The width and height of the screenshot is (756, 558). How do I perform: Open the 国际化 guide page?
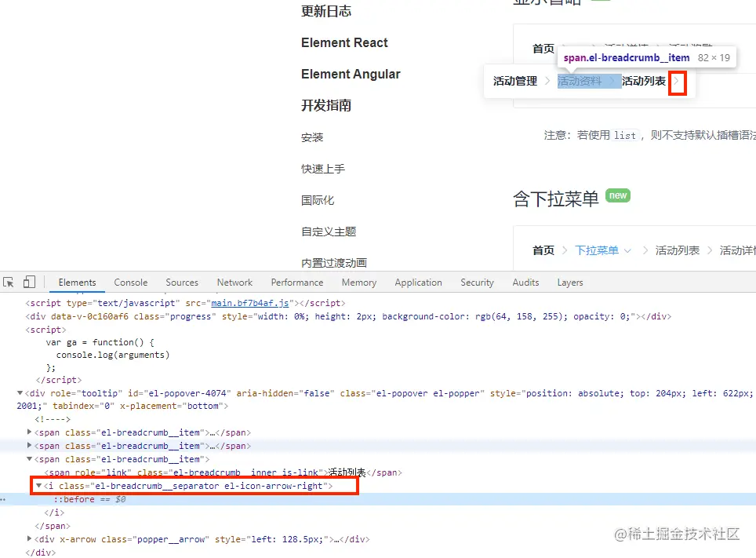tap(318, 200)
